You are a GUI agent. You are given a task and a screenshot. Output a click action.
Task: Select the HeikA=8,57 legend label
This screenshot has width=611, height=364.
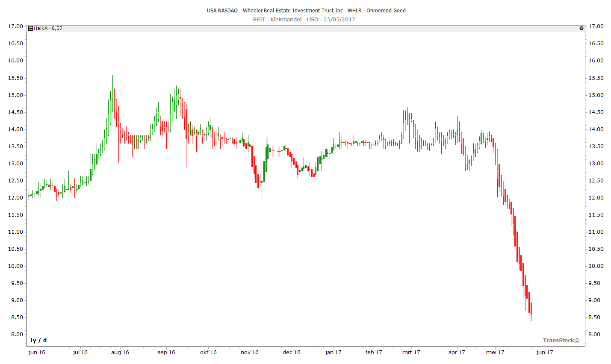pyautogui.click(x=48, y=28)
